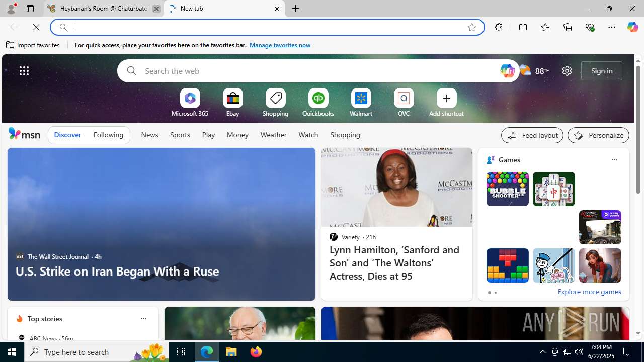The width and height of the screenshot is (644, 362).
Task: Launch the block puzzle game thumbnail
Action: click(x=507, y=265)
